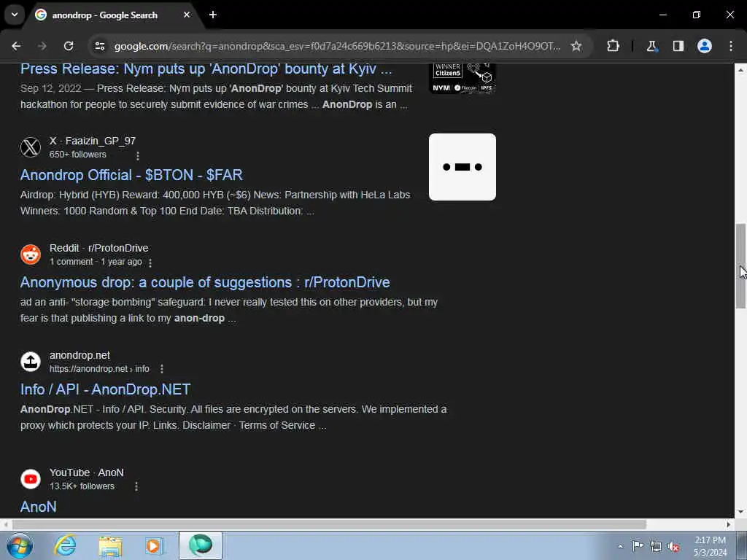Open a new browser tab
747x560 pixels.
(x=213, y=15)
